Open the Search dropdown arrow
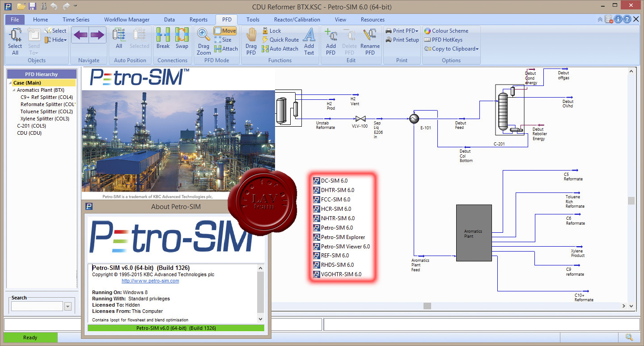Screen dimensions: 644x346 [x=68, y=307]
